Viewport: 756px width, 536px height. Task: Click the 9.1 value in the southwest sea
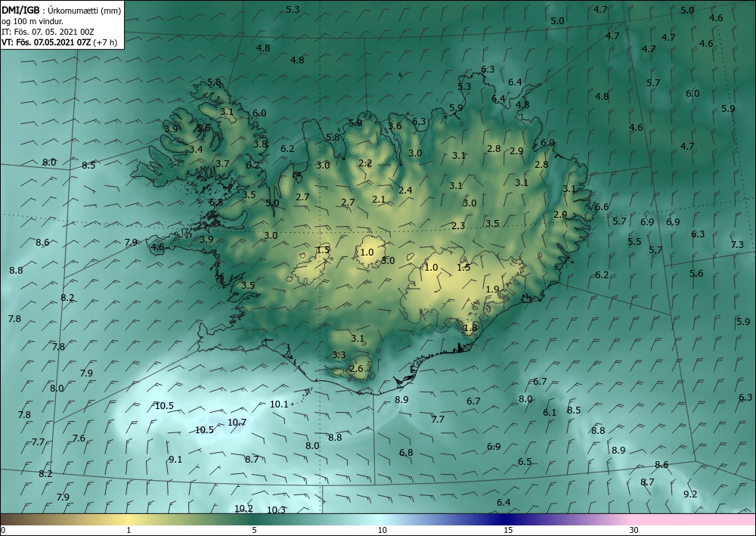pyautogui.click(x=175, y=460)
